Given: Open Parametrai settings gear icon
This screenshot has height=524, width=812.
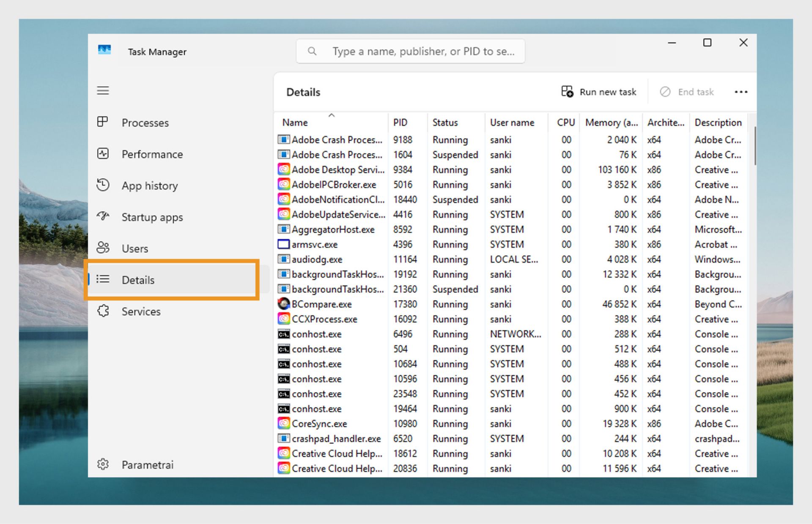Looking at the screenshot, I should point(103,464).
